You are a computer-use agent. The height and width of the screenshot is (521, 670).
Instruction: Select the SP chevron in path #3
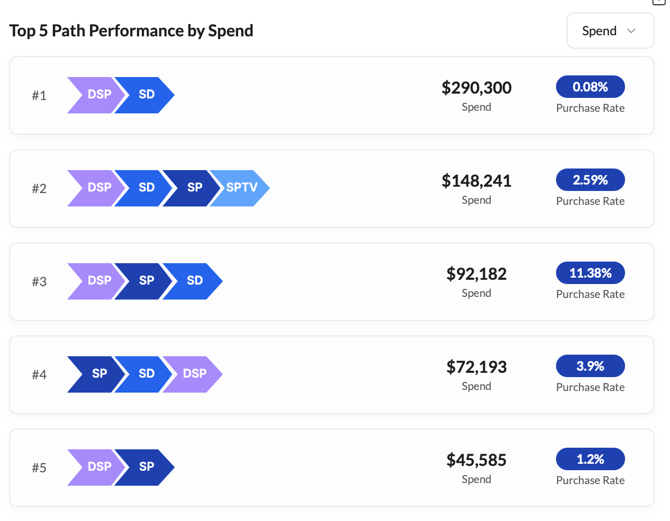[x=146, y=281]
